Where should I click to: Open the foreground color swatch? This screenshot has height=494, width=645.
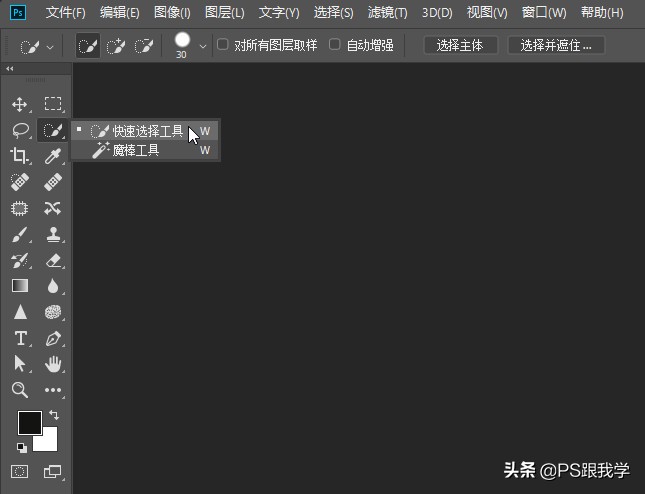pyautogui.click(x=29, y=423)
